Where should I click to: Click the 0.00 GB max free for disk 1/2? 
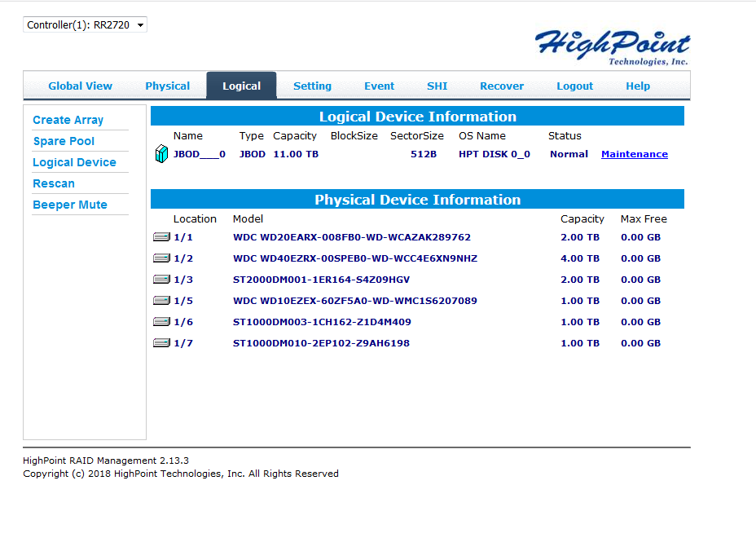640,258
